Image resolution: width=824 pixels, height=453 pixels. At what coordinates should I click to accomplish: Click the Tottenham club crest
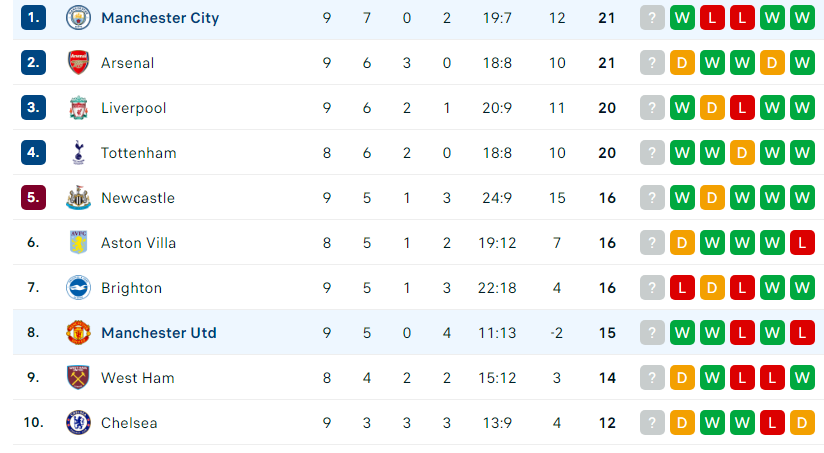(x=78, y=153)
